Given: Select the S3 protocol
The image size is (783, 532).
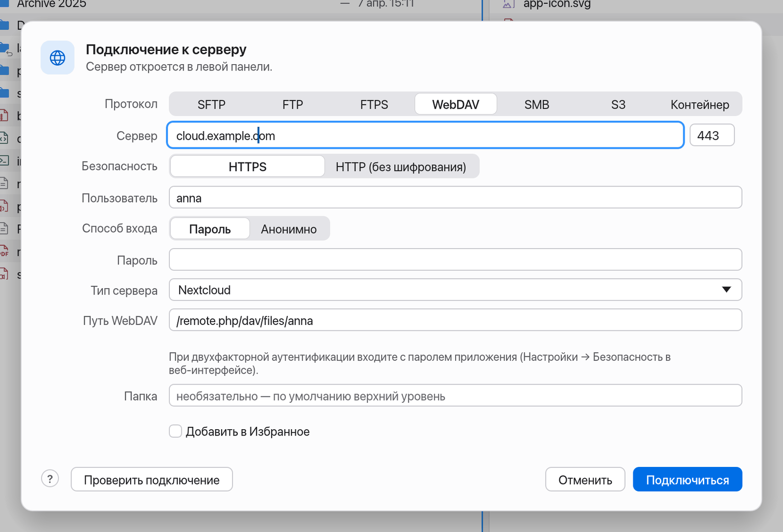Looking at the screenshot, I should pyautogui.click(x=618, y=104).
